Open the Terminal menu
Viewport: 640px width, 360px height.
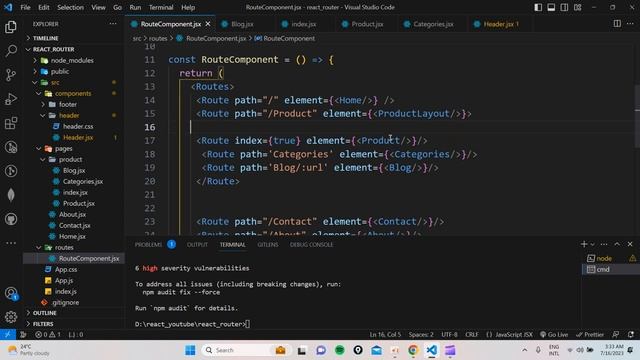[x=161, y=7]
